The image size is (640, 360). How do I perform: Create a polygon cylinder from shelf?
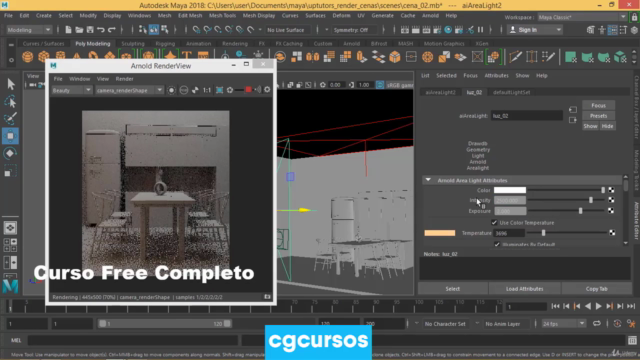pos(60,57)
